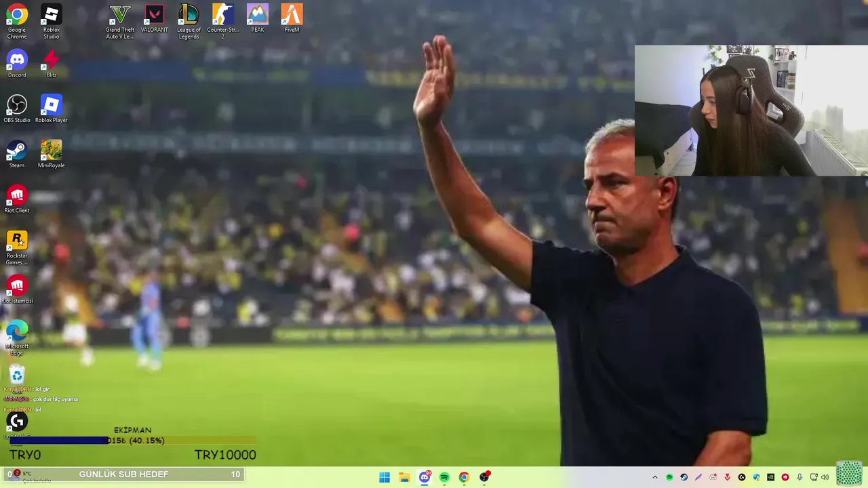Click the webcam overlay thumbnail
Viewport: 868px width, 488px height.
[751, 110]
